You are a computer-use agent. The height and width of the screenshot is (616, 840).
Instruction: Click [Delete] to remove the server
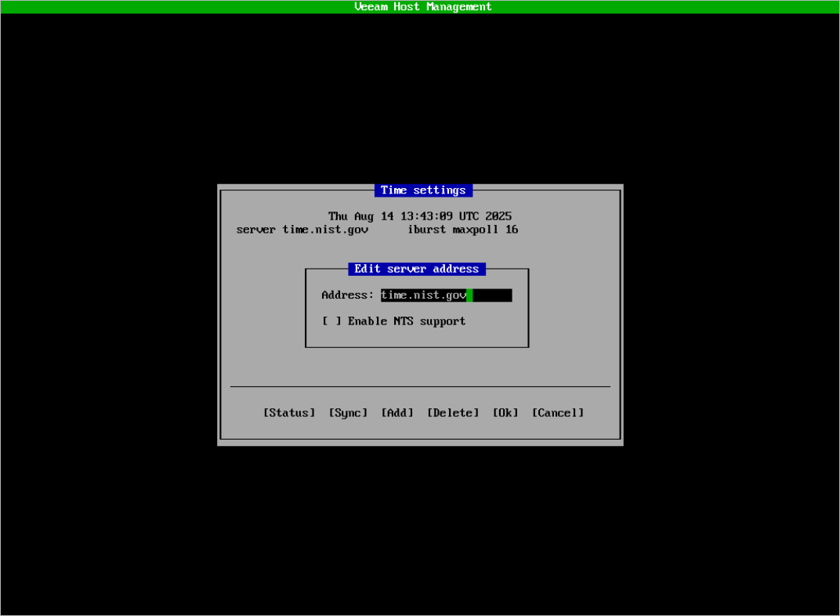coord(453,413)
